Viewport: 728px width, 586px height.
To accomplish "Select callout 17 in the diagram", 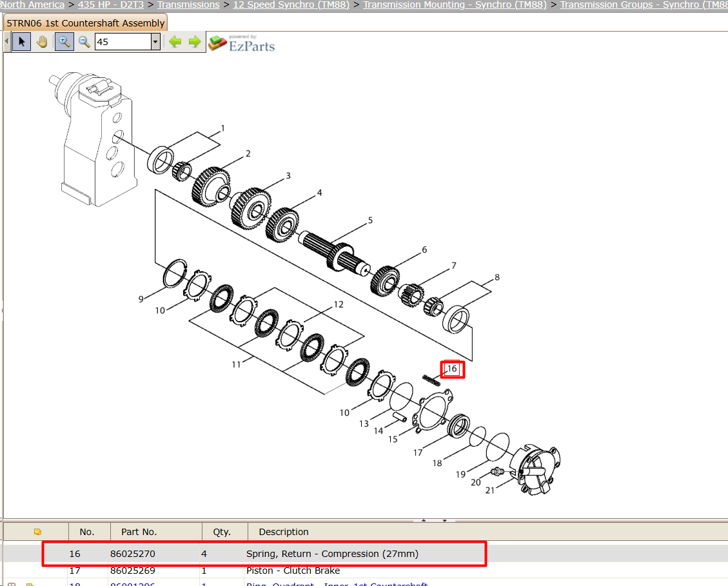I will coord(418,453).
